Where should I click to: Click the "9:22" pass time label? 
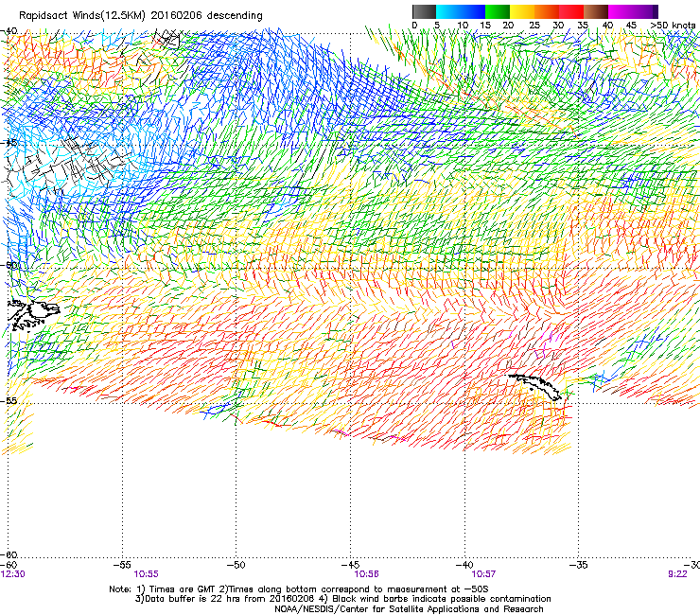click(x=677, y=574)
